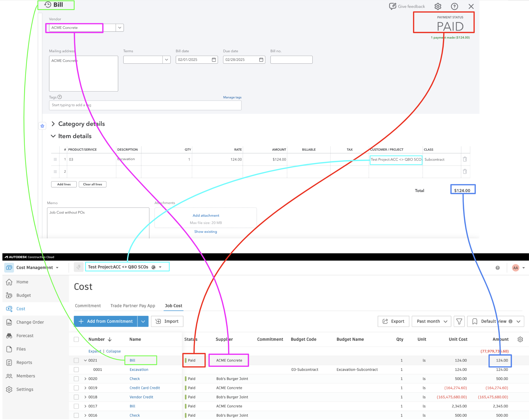Open Bill date calendar picker
Viewport: 529px width, 420px height.
click(214, 60)
